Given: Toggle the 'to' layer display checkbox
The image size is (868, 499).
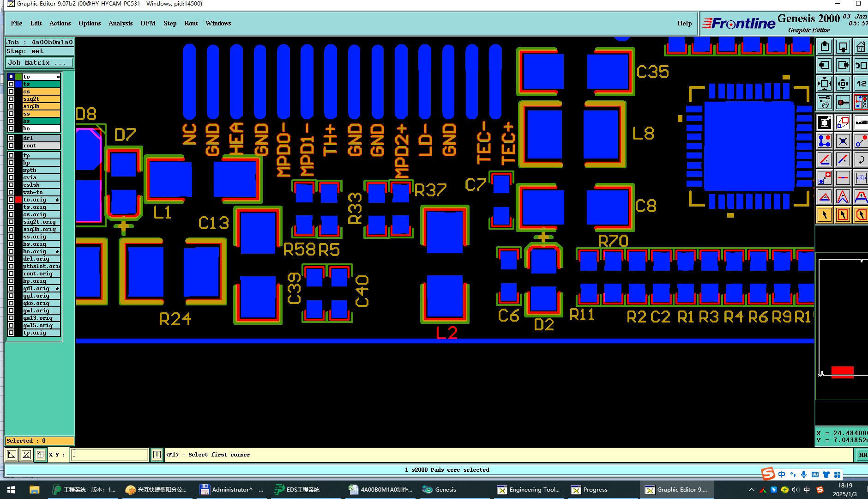Looking at the screenshot, I should point(11,77).
